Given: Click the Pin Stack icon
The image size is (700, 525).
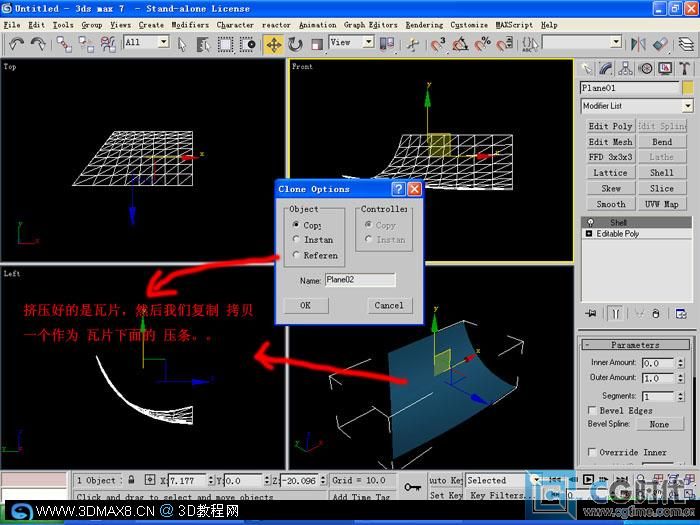Looking at the screenshot, I should pyautogui.click(x=591, y=313).
